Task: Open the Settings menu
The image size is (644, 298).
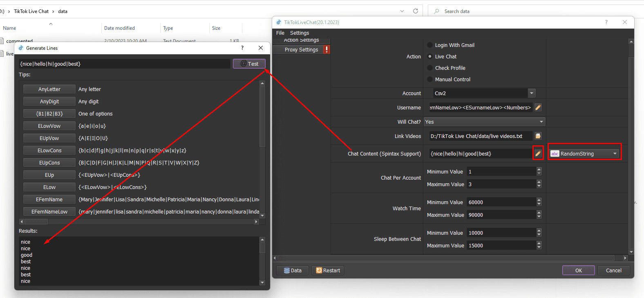Action: pyautogui.click(x=300, y=33)
